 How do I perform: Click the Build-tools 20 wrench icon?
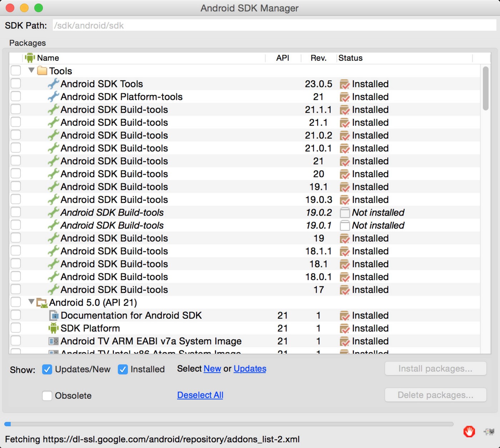pyautogui.click(x=53, y=174)
